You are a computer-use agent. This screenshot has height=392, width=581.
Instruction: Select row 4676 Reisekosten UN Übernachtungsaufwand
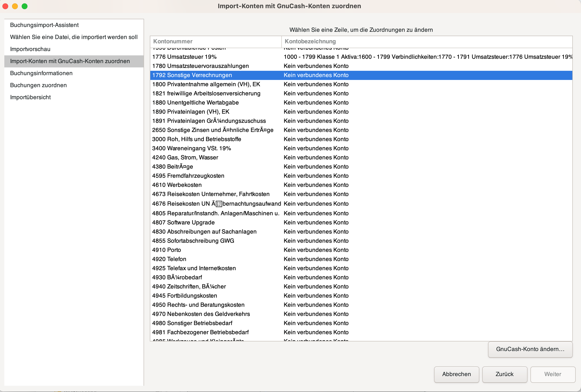[361, 204]
